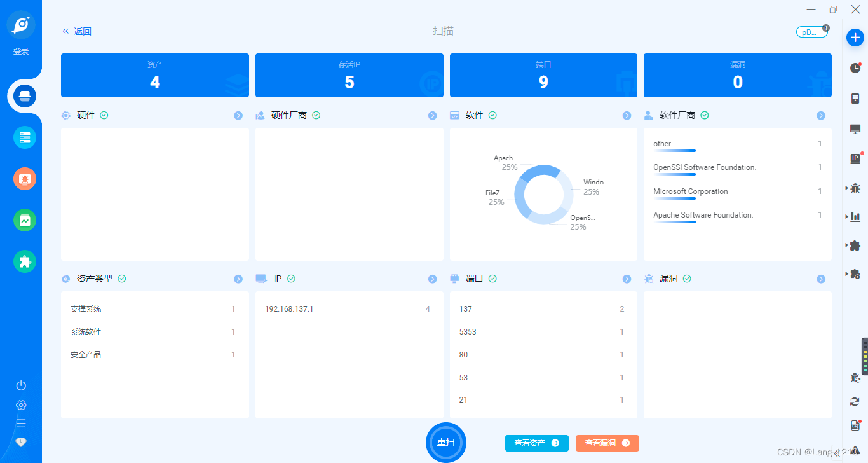The image size is (868, 463).
Task: Open the 漏洞 summary card
Action: (x=738, y=75)
